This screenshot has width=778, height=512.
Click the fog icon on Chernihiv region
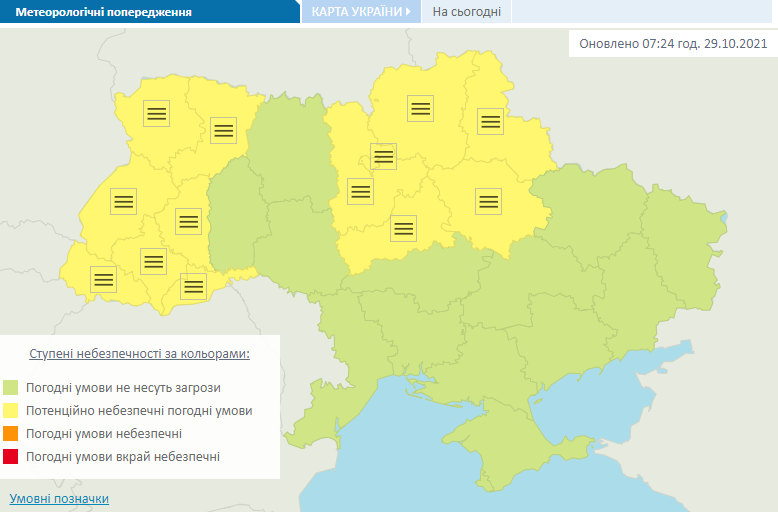click(420, 108)
